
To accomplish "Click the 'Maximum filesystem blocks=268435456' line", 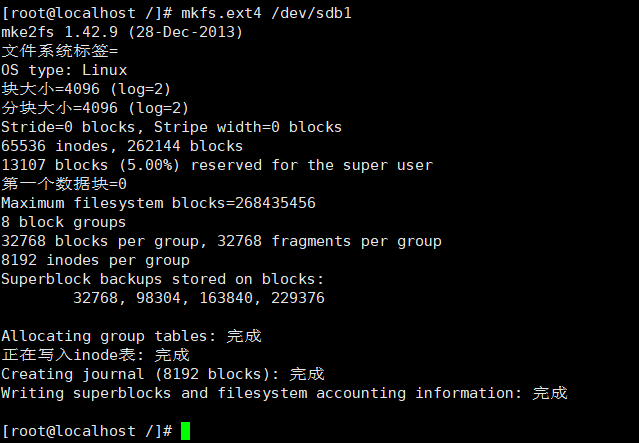I will pos(158,203).
